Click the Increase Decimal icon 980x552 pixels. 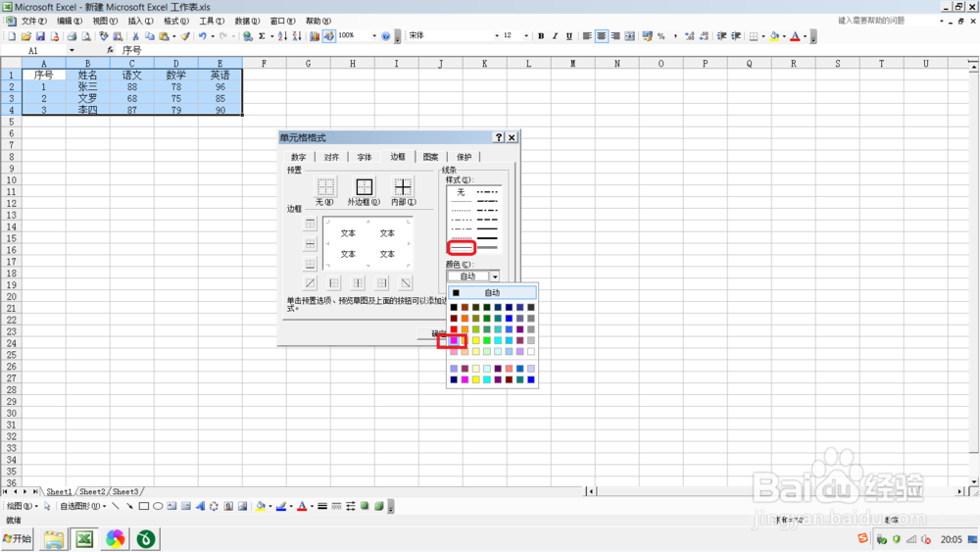point(689,36)
